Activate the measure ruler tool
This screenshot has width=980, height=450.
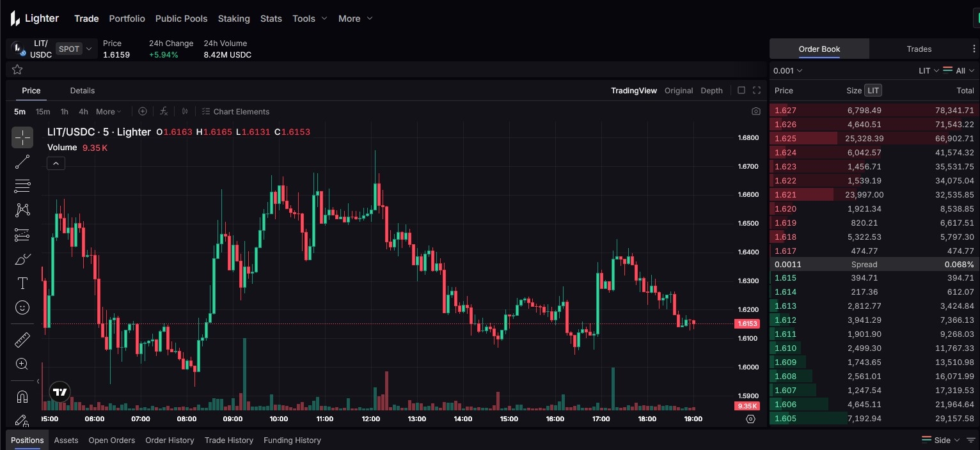click(22, 339)
